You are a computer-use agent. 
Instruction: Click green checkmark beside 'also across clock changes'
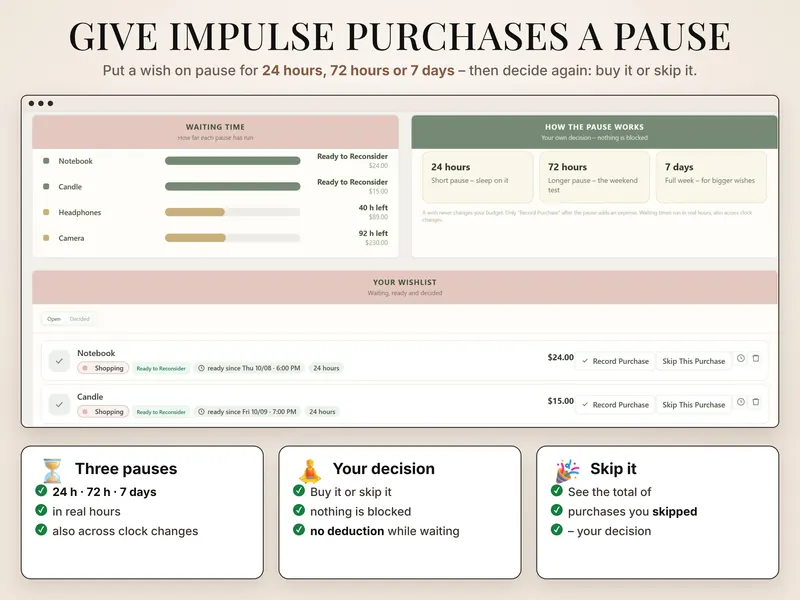(41, 530)
